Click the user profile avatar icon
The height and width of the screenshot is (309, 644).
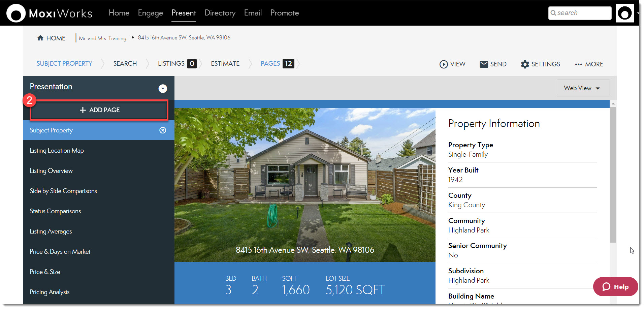[624, 13]
